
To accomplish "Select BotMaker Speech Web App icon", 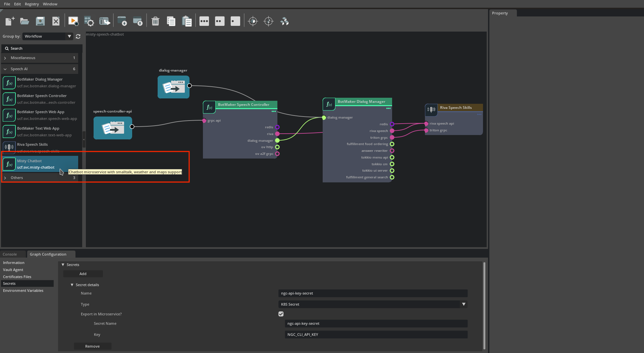I will click(x=9, y=115).
